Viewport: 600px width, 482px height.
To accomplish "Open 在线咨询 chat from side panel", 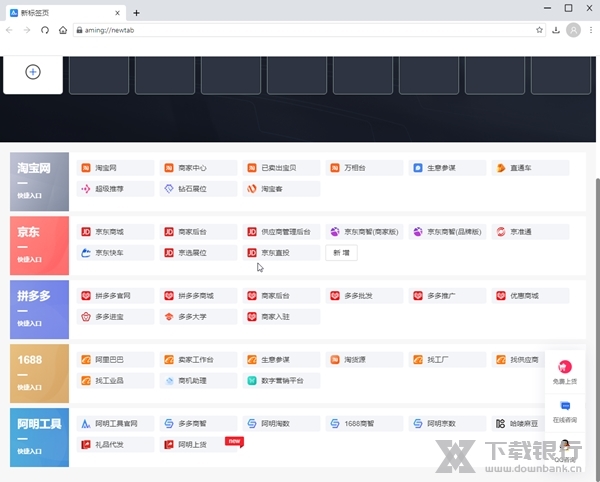I will point(565,412).
